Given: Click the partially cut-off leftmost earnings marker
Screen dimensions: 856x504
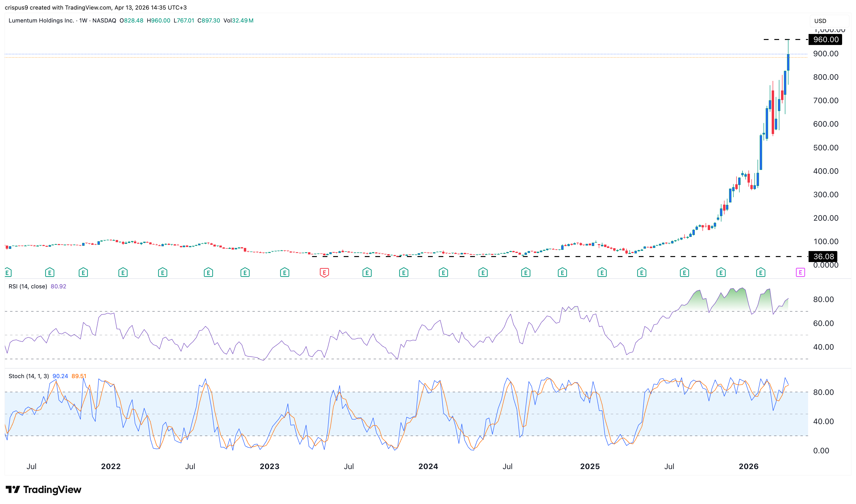Looking at the screenshot, I should point(7,272).
